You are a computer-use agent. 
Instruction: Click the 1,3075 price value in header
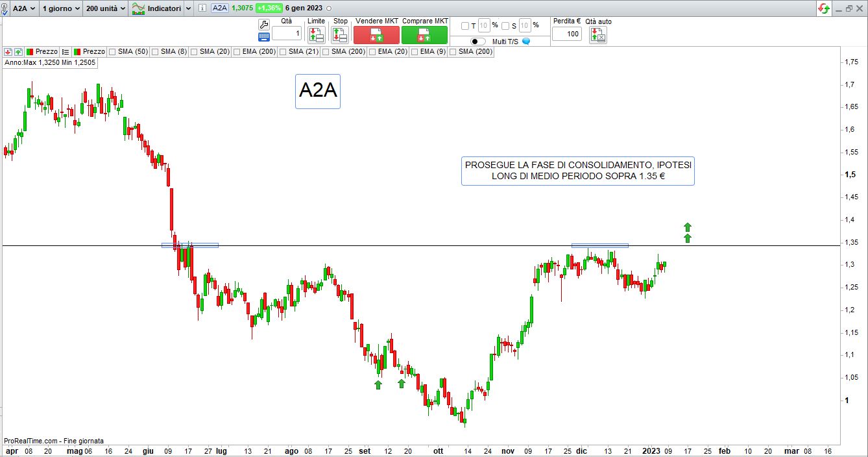[243, 8]
